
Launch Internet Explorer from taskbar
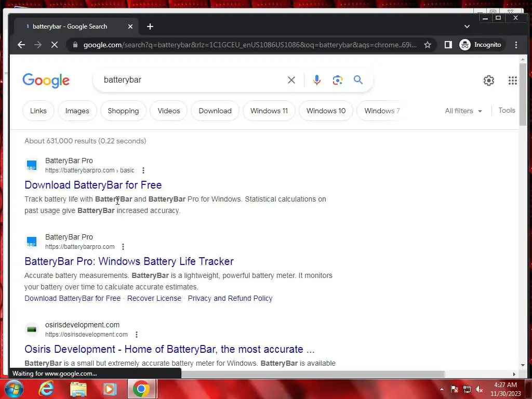[x=46, y=389]
